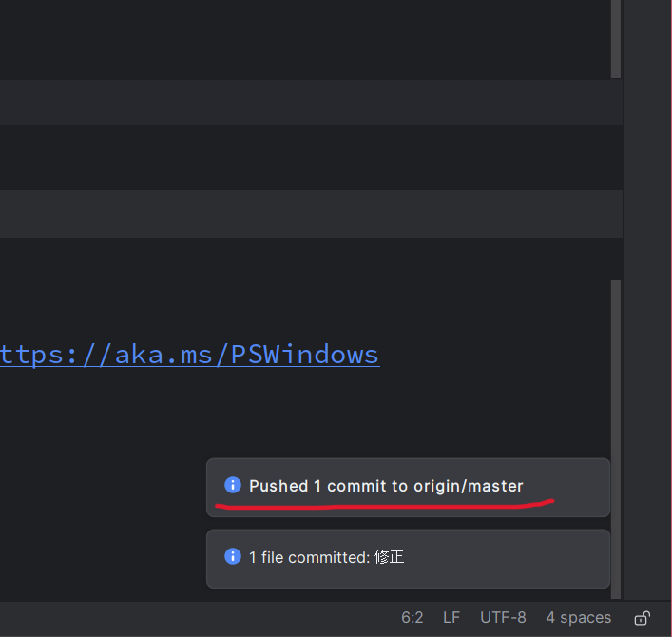Click info icon beside Pushed 1 commit
The height and width of the screenshot is (637, 672).
point(233,485)
